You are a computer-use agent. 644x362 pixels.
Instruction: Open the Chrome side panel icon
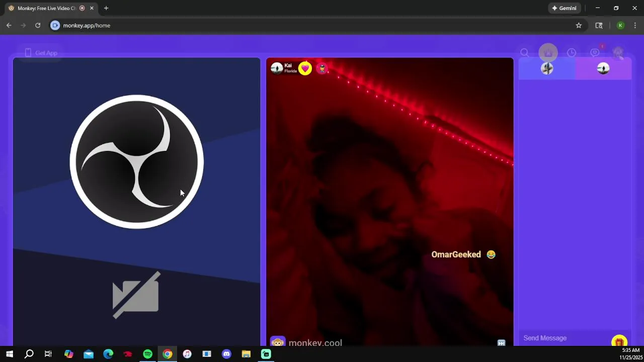599,25
